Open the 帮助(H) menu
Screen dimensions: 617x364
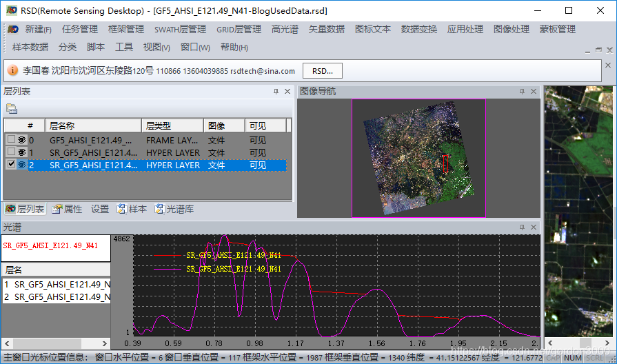pos(234,47)
